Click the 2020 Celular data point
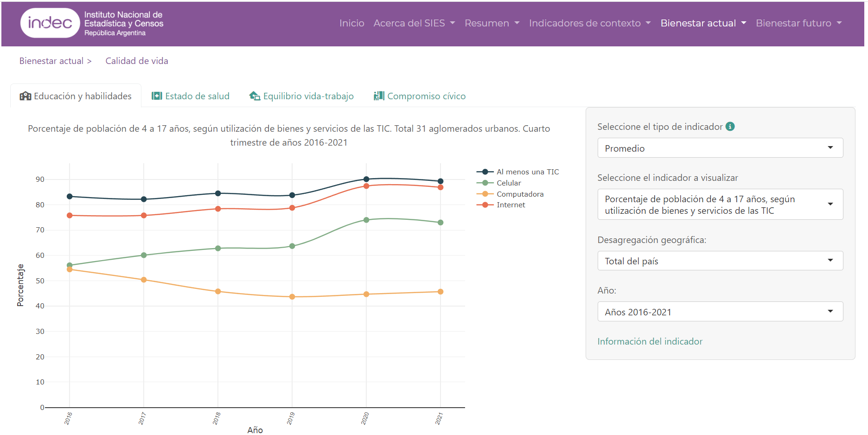 (366, 220)
